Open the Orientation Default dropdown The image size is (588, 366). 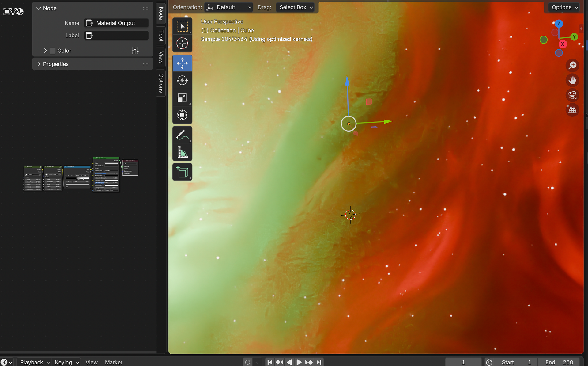pos(228,7)
